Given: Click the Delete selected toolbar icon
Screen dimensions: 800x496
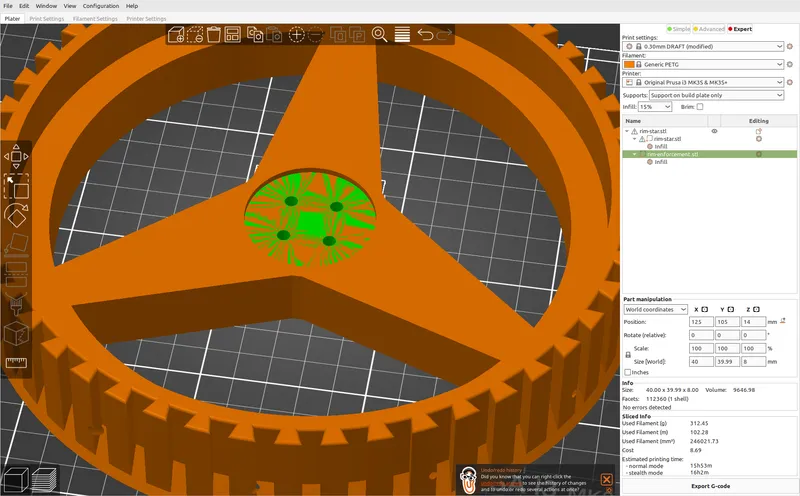Looking at the screenshot, I should pos(195,35).
